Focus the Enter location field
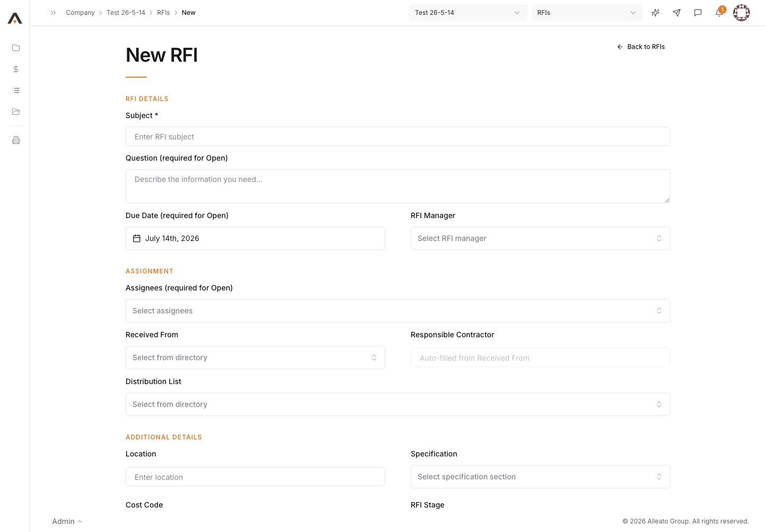Screen dimensions: 766x532 [255, 477]
